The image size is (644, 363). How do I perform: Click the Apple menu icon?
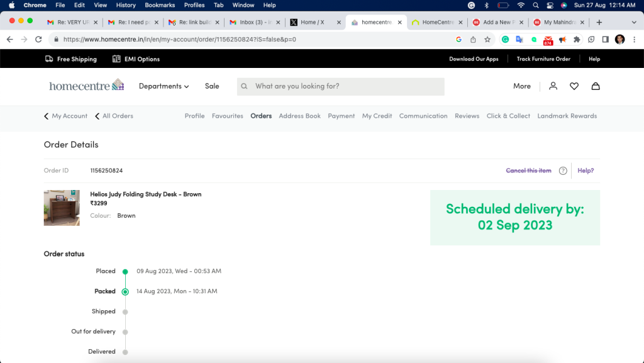(11, 5)
